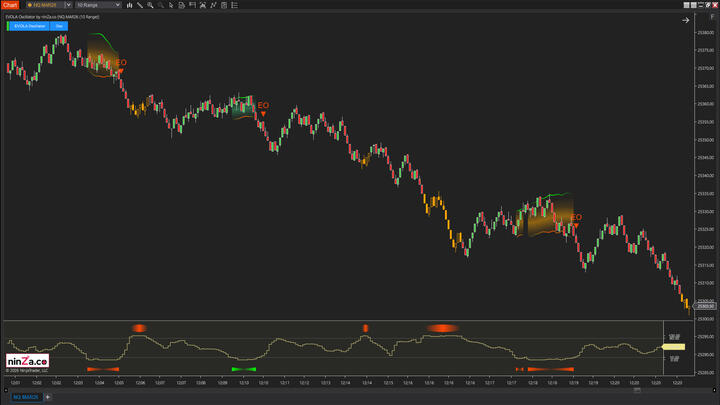The height and width of the screenshot is (405, 720).
Task: Click the arrow icon at chart top right
Action: (686, 20)
